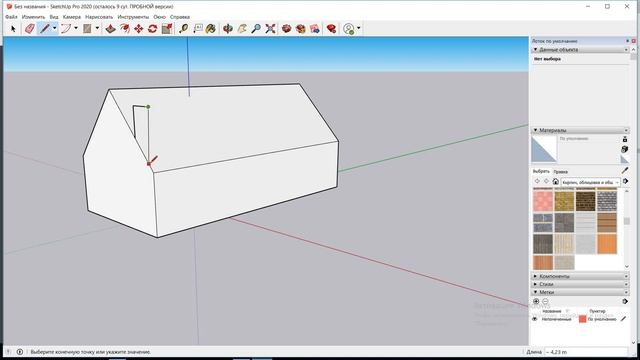Click Add Tag plus icon
Image resolution: width=640 pixels, height=360 pixels.
536,301
